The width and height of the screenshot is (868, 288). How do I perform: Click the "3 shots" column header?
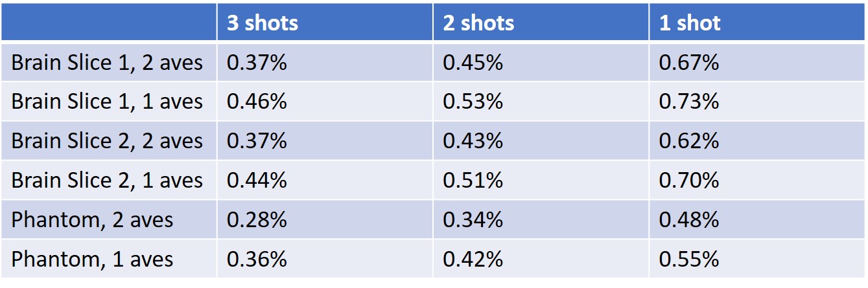point(263,24)
